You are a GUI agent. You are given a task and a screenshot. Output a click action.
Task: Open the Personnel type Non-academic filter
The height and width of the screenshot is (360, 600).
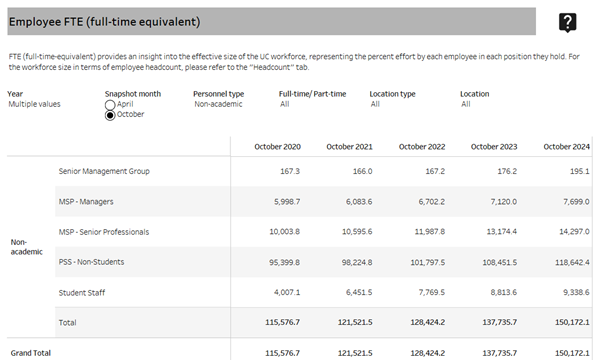tap(218, 104)
